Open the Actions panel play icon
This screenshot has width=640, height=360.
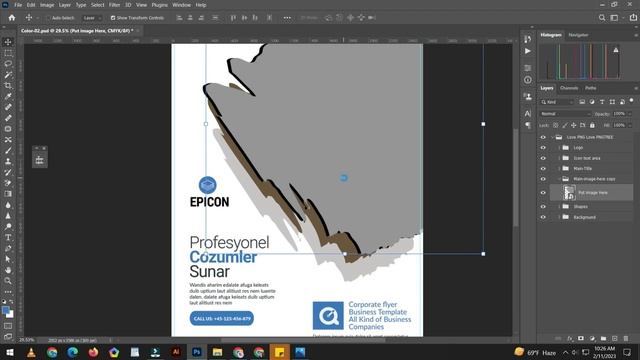point(528,51)
